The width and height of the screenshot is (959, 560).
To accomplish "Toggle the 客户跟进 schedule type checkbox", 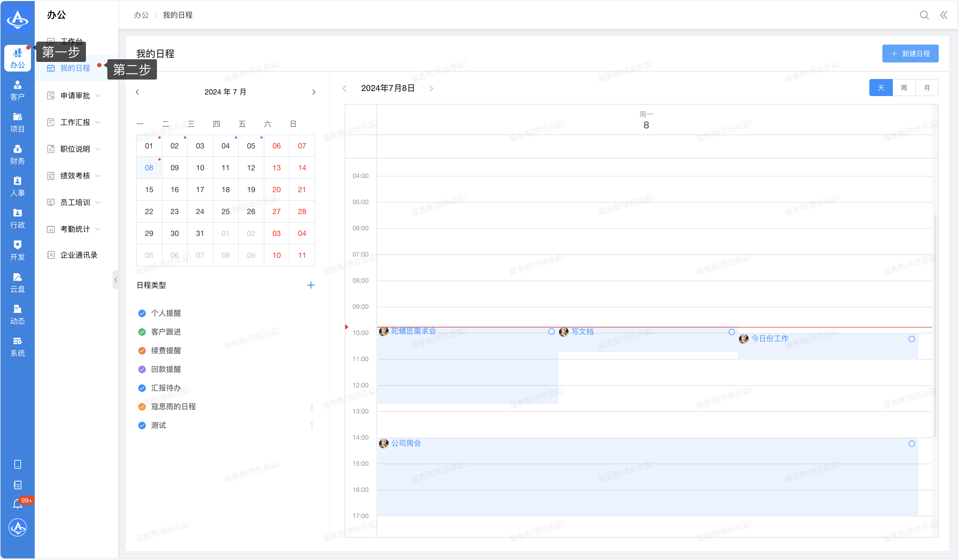I will click(x=142, y=332).
